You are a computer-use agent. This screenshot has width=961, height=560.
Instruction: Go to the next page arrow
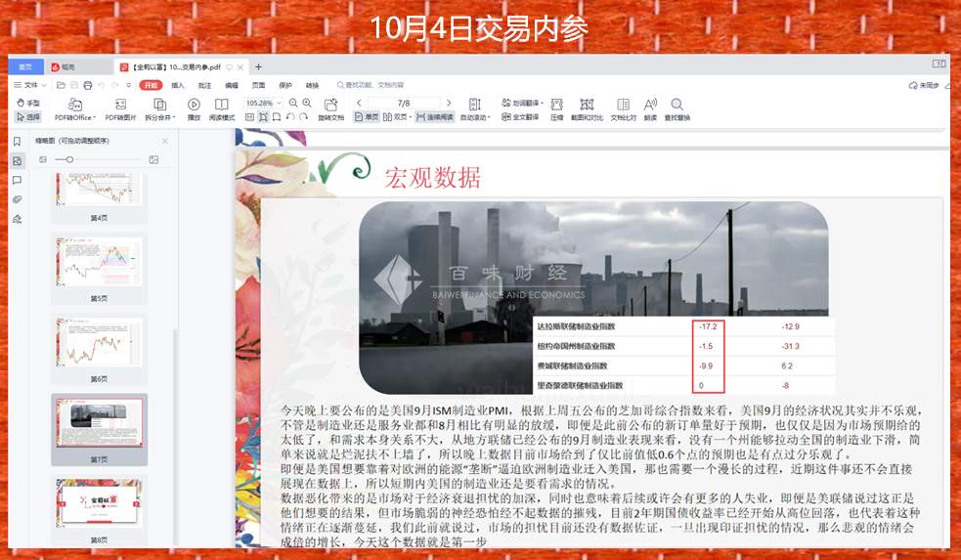coord(449,103)
